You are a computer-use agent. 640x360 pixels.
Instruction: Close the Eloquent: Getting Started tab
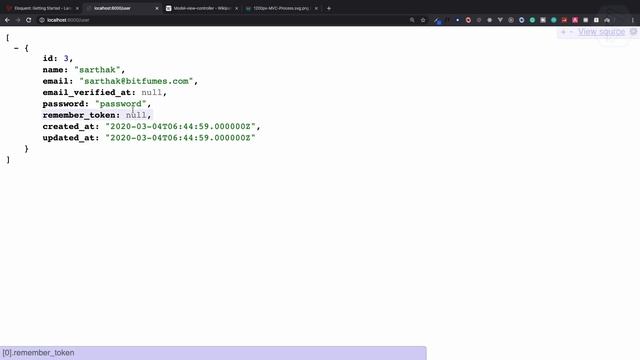[x=77, y=8]
